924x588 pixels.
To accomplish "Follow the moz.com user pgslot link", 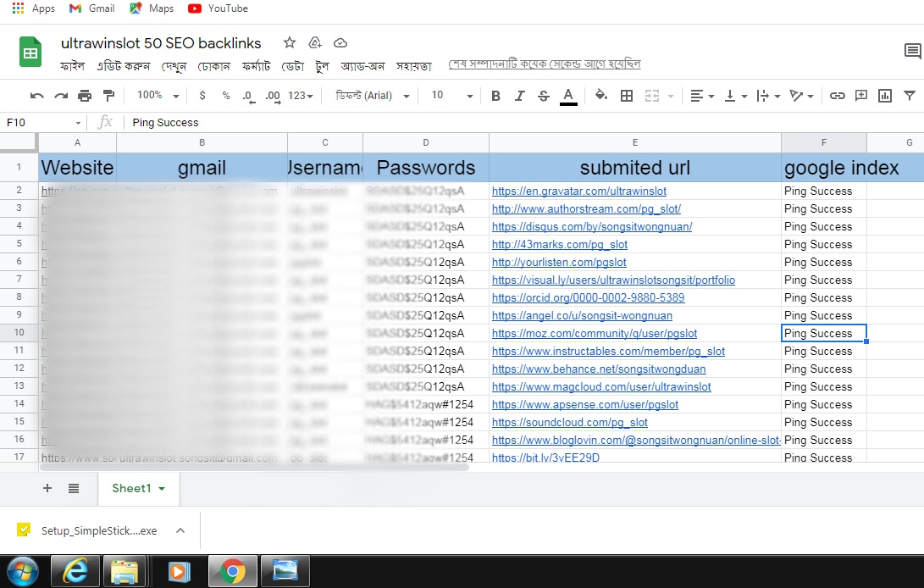I will [593, 333].
